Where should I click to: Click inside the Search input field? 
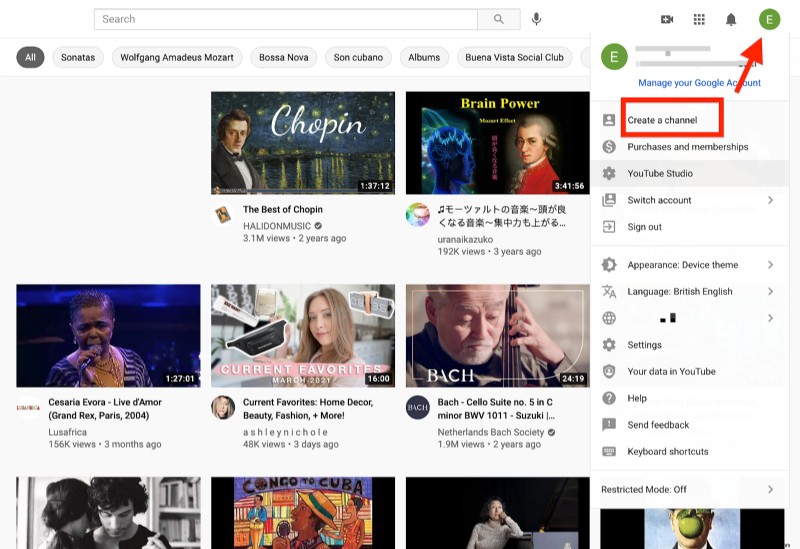288,19
